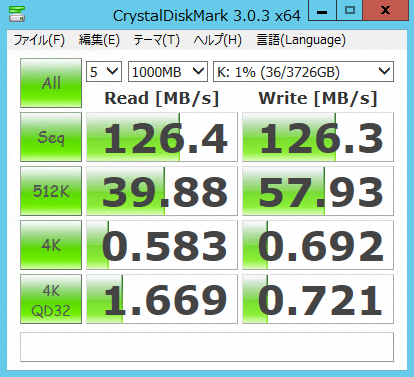Open the テーマ(T) menu

(x=156, y=40)
